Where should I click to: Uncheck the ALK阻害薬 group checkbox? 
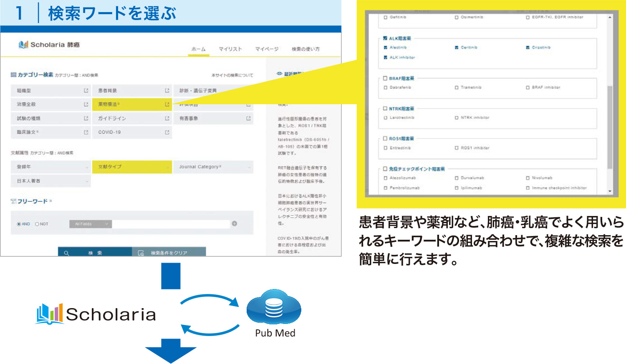[x=385, y=38]
